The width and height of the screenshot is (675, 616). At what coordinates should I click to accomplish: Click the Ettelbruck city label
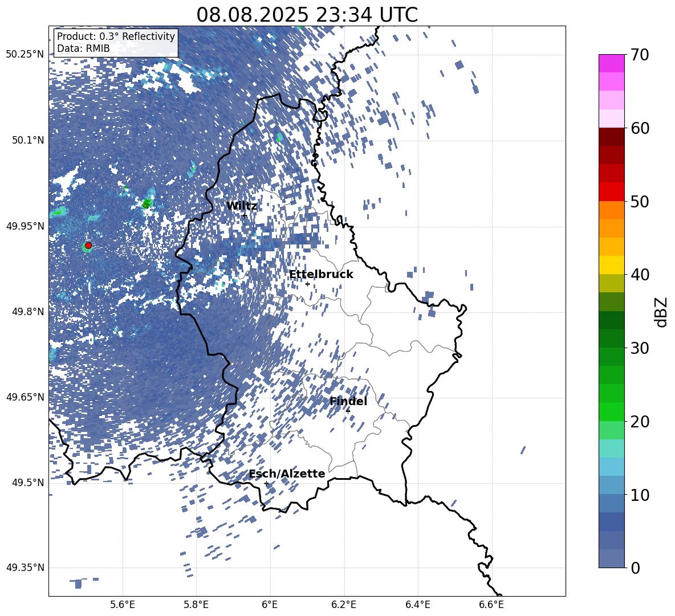pos(321,275)
